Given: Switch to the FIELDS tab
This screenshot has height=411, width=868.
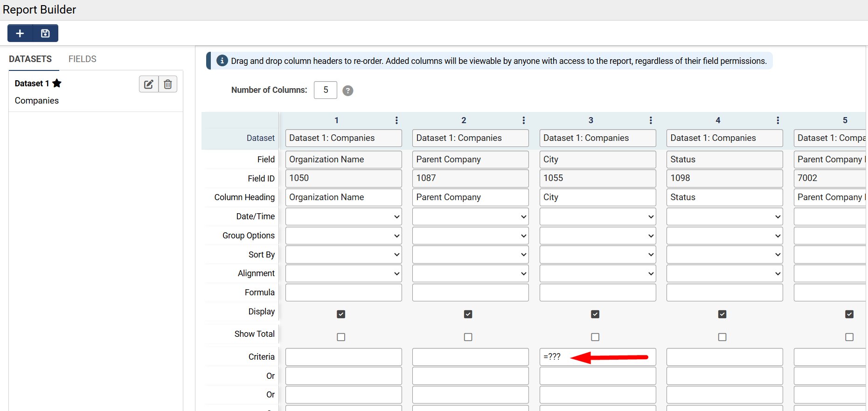Looking at the screenshot, I should tap(83, 59).
